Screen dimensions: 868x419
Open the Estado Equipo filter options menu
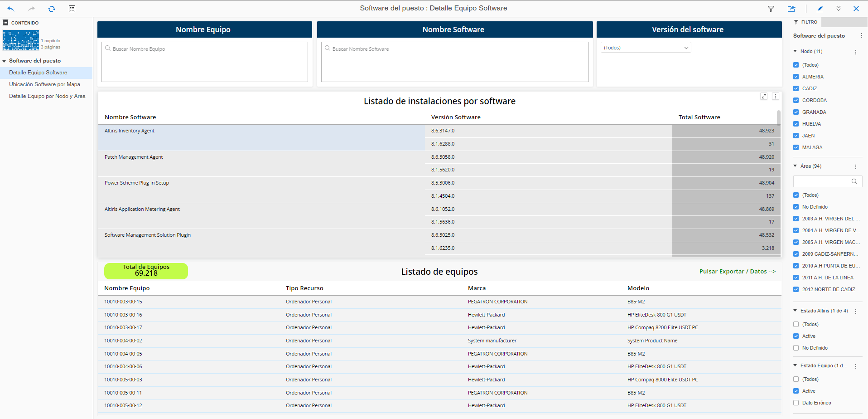pos(856,366)
